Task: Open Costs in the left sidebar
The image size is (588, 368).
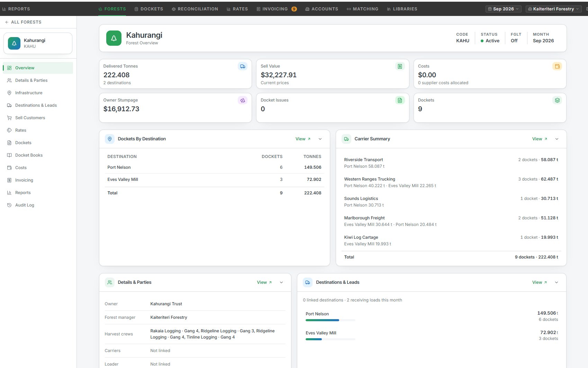Action: click(38, 168)
